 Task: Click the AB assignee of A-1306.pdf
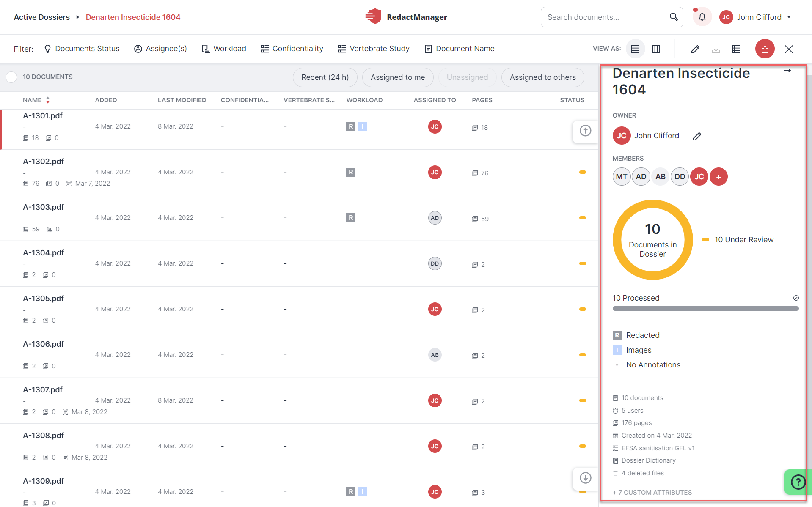click(435, 355)
